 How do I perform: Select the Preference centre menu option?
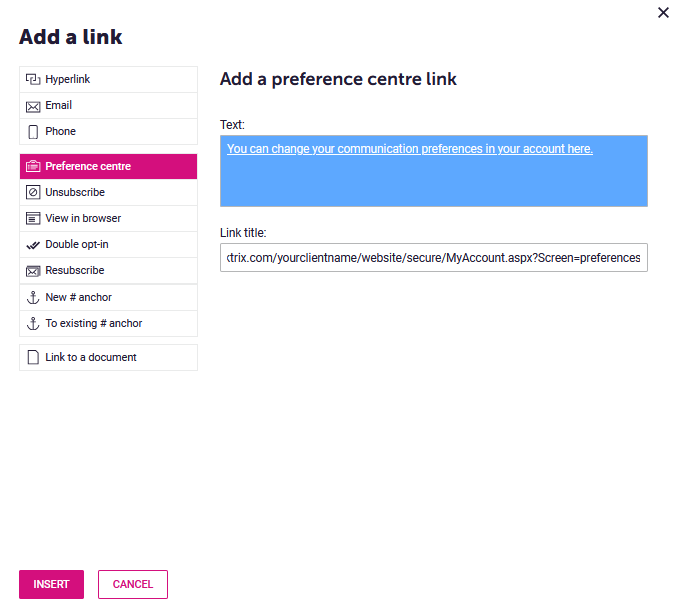point(109,167)
